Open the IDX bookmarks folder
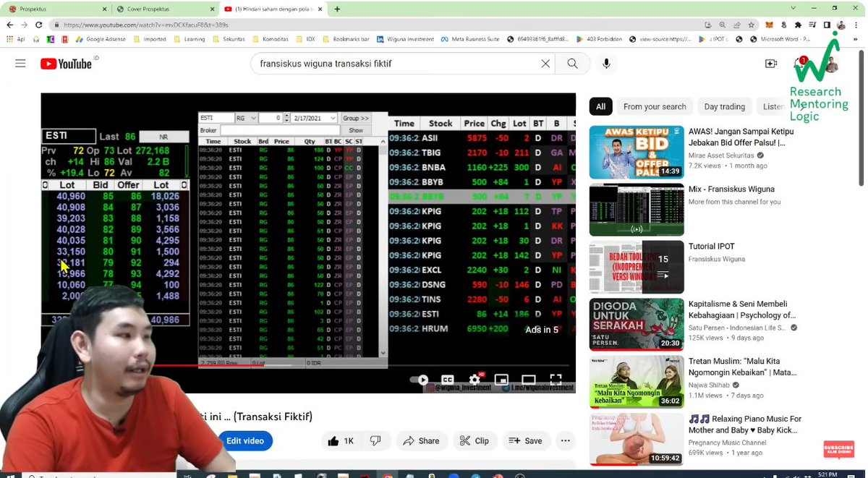868x478 pixels. (x=305, y=39)
